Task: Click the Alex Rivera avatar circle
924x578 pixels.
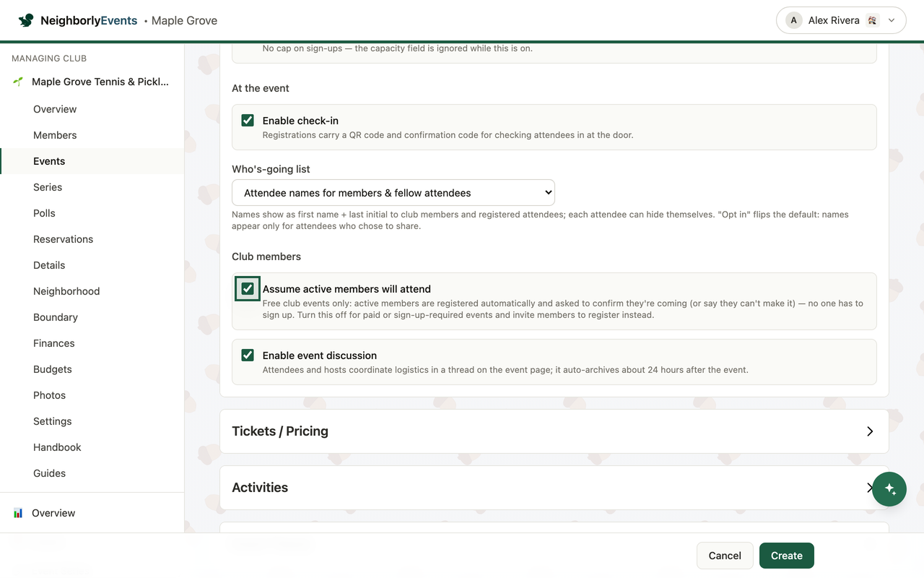Action: [794, 20]
